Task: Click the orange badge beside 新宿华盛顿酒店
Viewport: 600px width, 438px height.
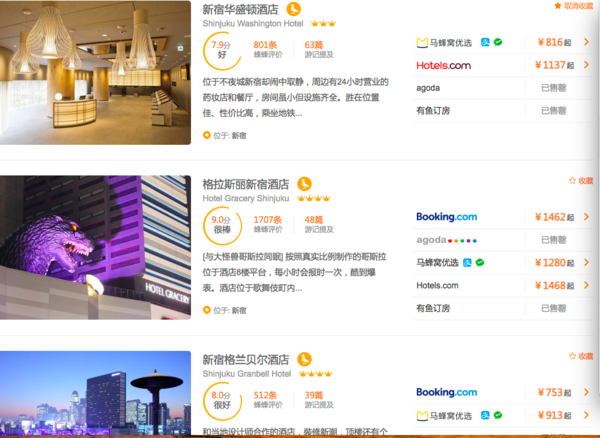Action: coord(293,9)
